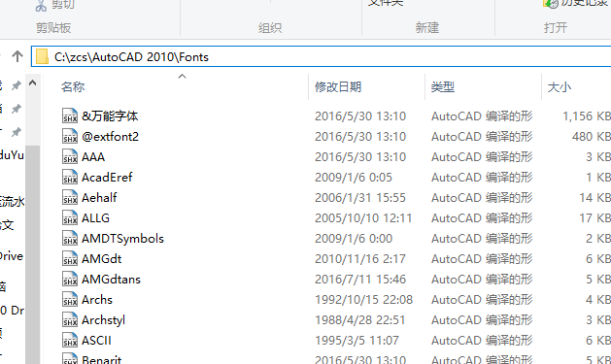Click the date 1995/3/5 11:07 of ASCII
The width and height of the screenshot is (611, 364).
click(356, 341)
